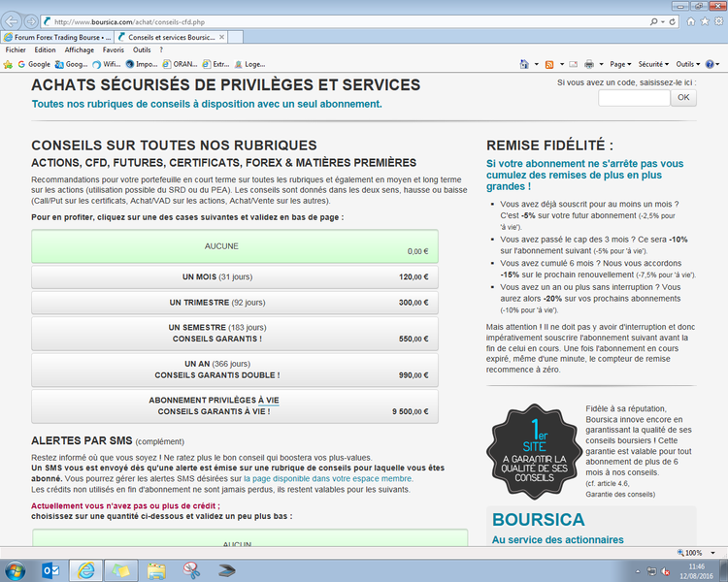The image size is (728, 582).
Task: Open the Outils dropdown in command bar
Action: pos(689,64)
